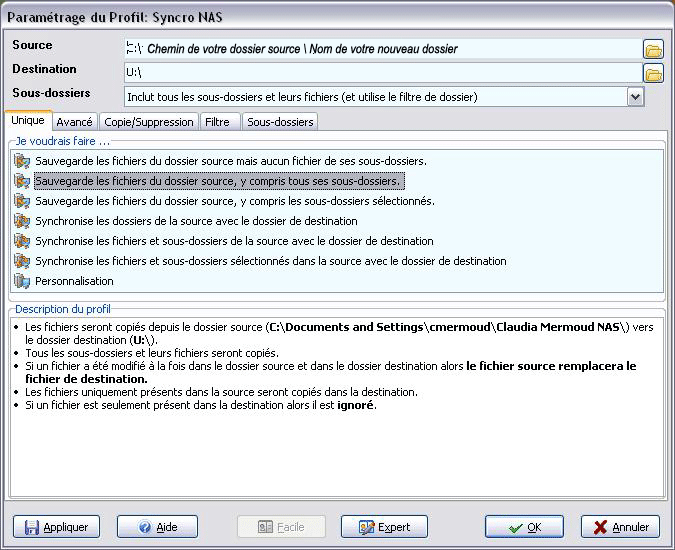Confirm with the OK button
Screen dimensions: 675x550
[524, 527]
